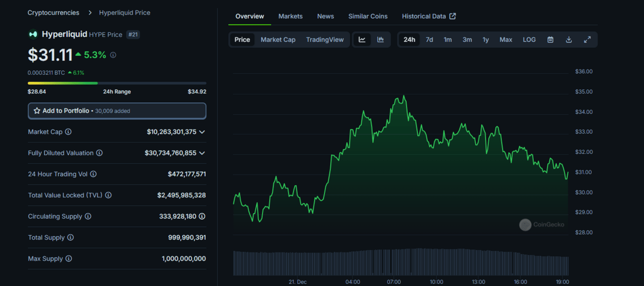Set chart range to 1y

(x=485, y=39)
